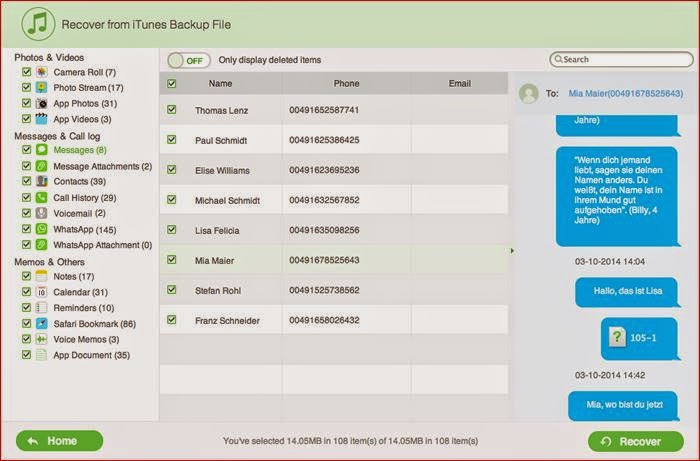Uncheck Paul Schmidt row checkbox
Image resolution: width=700 pixels, height=461 pixels.
(x=171, y=139)
